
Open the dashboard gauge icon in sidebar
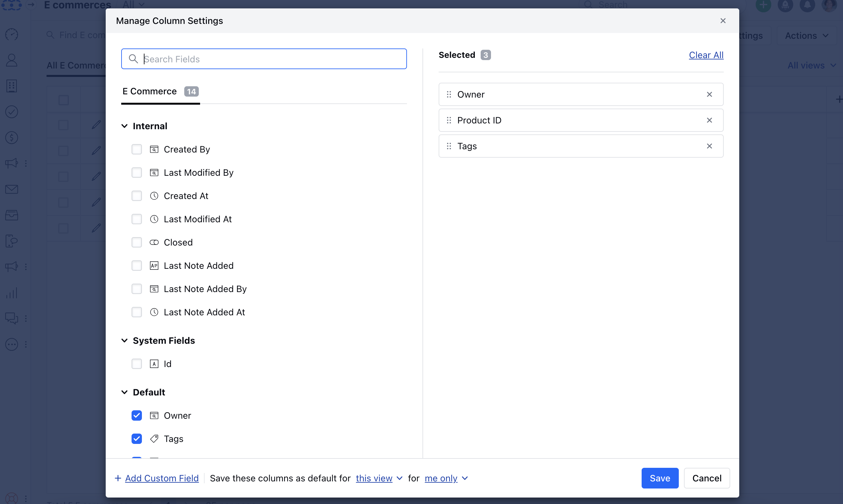click(x=12, y=34)
